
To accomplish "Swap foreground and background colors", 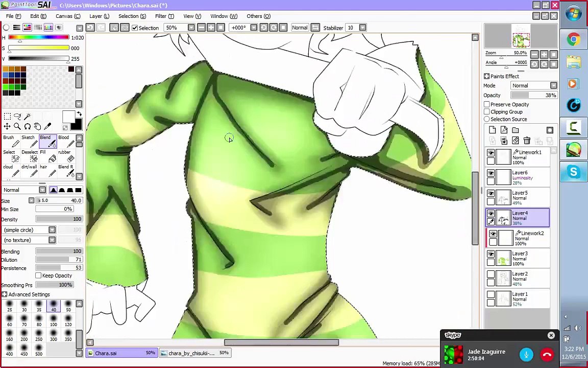I will tap(79, 113).
